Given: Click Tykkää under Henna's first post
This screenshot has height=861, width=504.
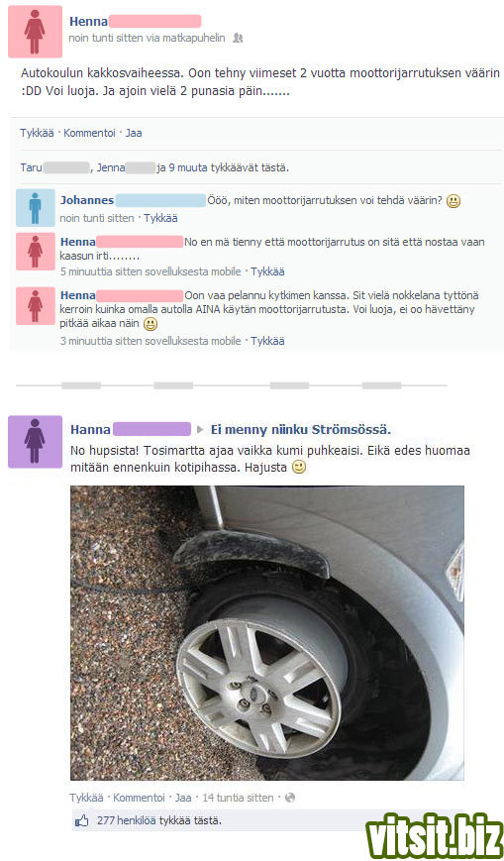Looking at the screenshot, I should point(37,133).
